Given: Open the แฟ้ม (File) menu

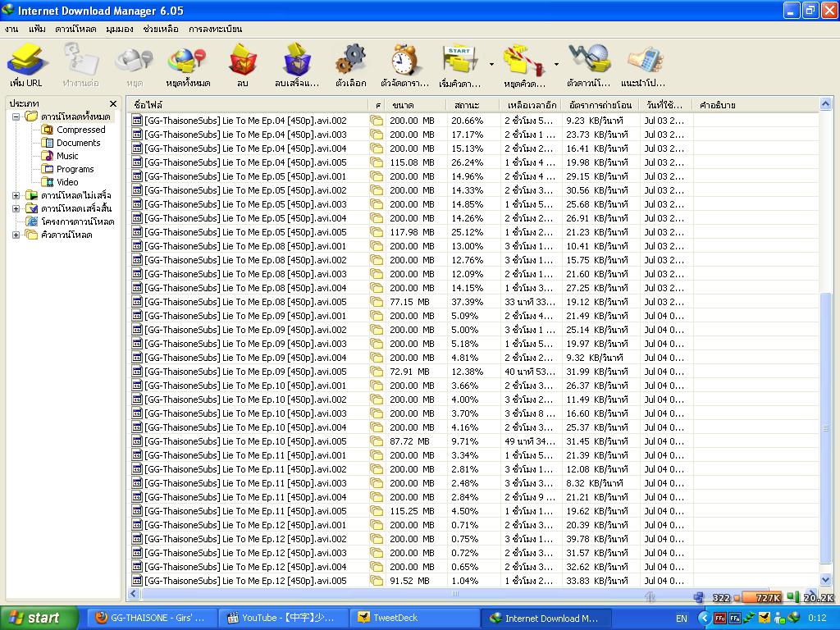Looking at the screenshot, I should coord(37,29).
